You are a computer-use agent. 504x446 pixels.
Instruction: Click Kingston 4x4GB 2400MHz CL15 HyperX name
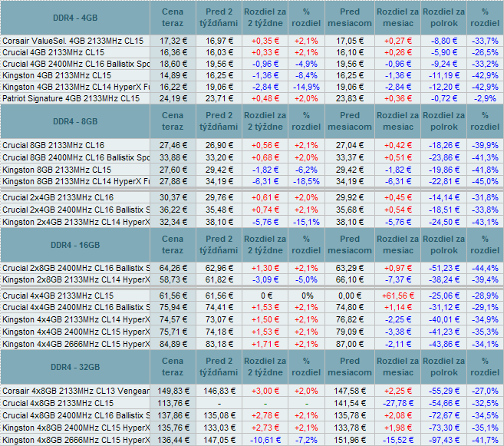[x=75, y=332]
